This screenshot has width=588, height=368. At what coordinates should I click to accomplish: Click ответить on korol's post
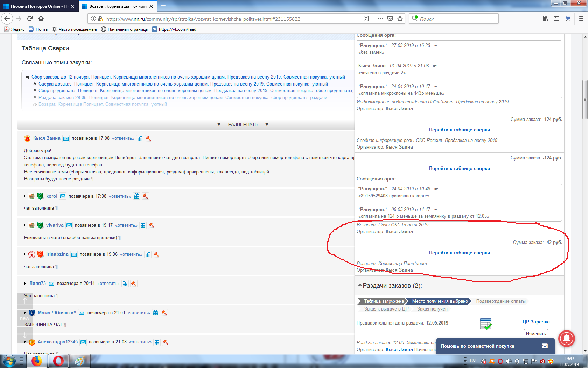pos(120,196)
